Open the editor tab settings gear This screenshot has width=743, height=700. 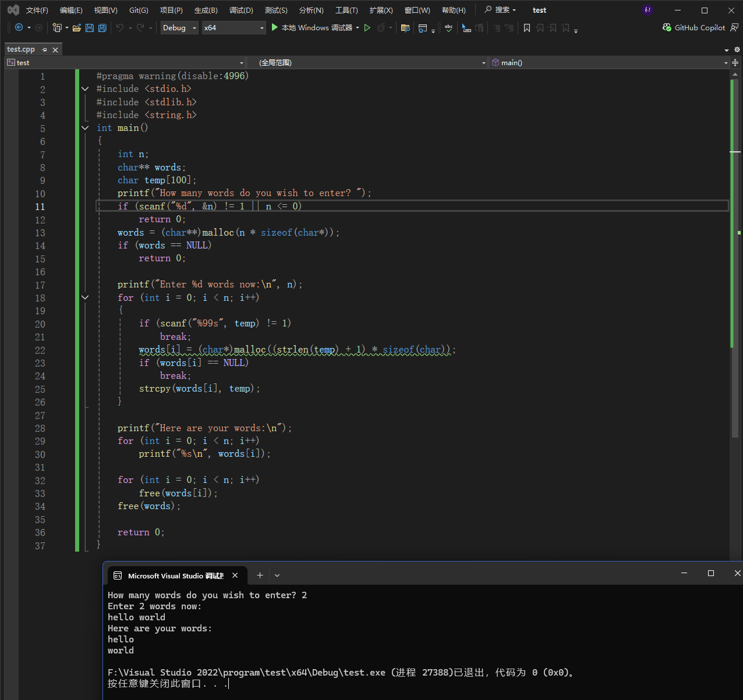pos(737,49)
